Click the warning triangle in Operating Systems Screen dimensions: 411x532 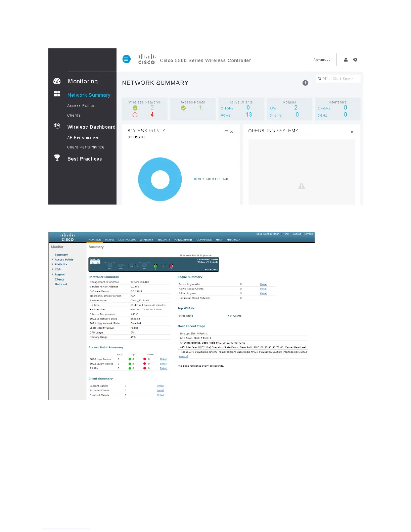click(x=302, y=186)
